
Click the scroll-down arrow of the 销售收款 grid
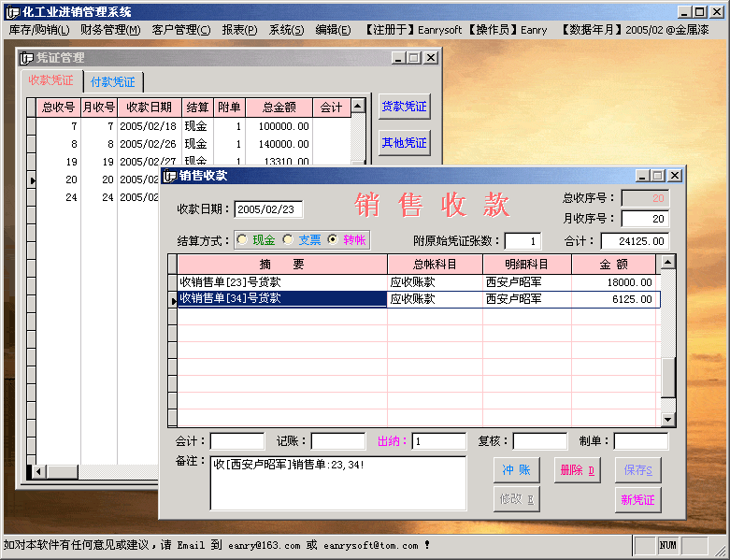[667, 420]
